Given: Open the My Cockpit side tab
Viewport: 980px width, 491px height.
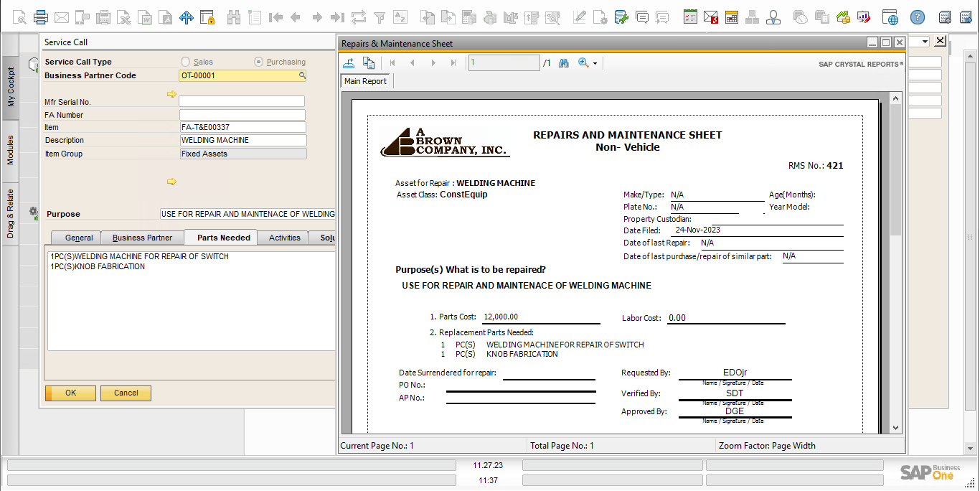Looking at the screenshot, I should 11,87.
